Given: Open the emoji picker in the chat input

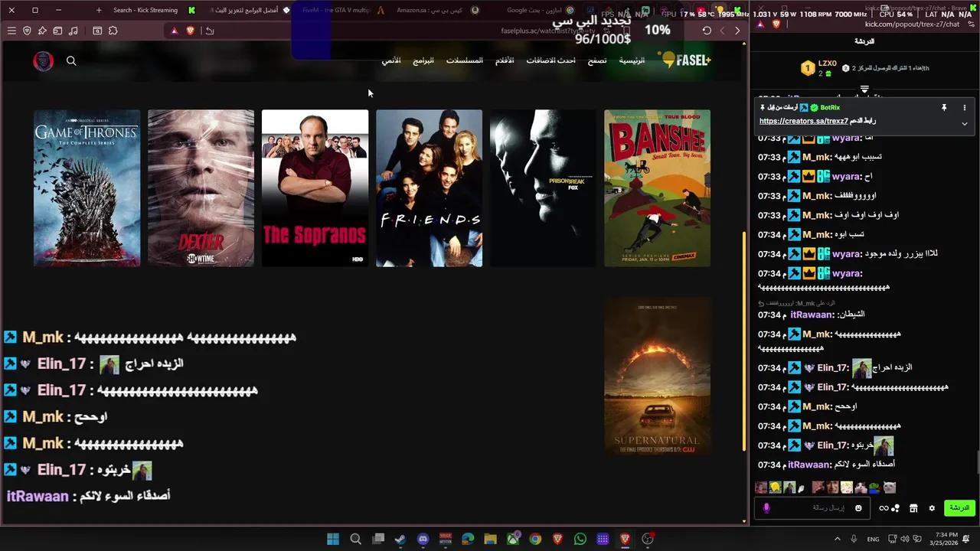Looking at the screenshot, I should (858, 508).
